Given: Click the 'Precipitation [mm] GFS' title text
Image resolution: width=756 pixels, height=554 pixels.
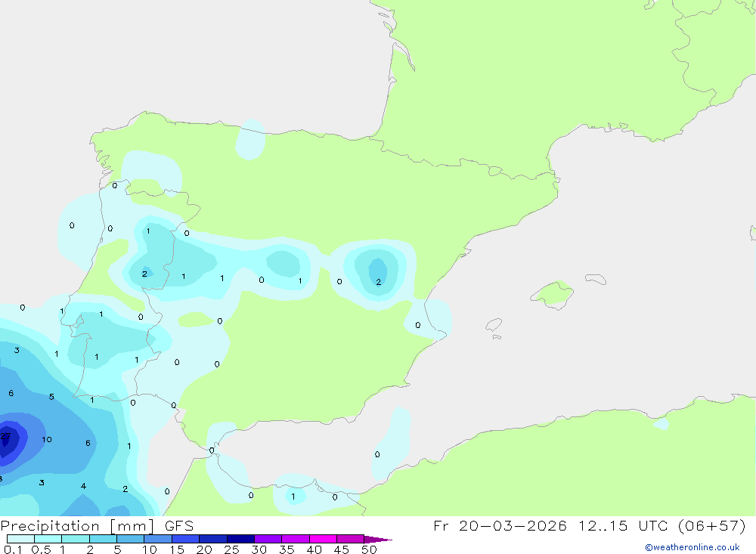Looking at the screenshot, I should pyautogui.click(x=97, y=526).
